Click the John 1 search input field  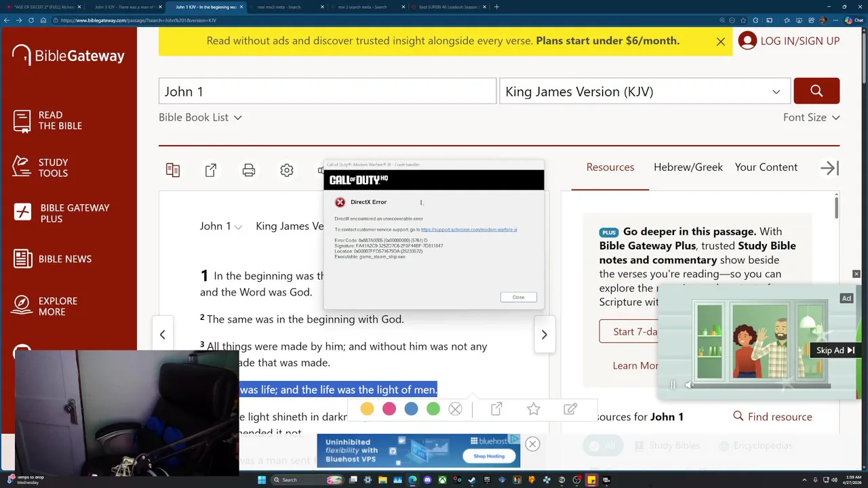coord(328,91)
